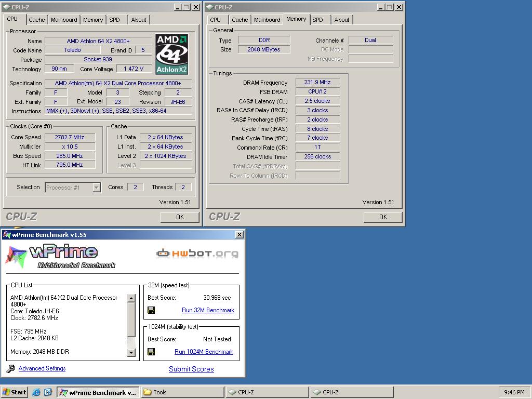
Task: Open Mainboard tab in right CPU-Z window
Action: [267, 20]
